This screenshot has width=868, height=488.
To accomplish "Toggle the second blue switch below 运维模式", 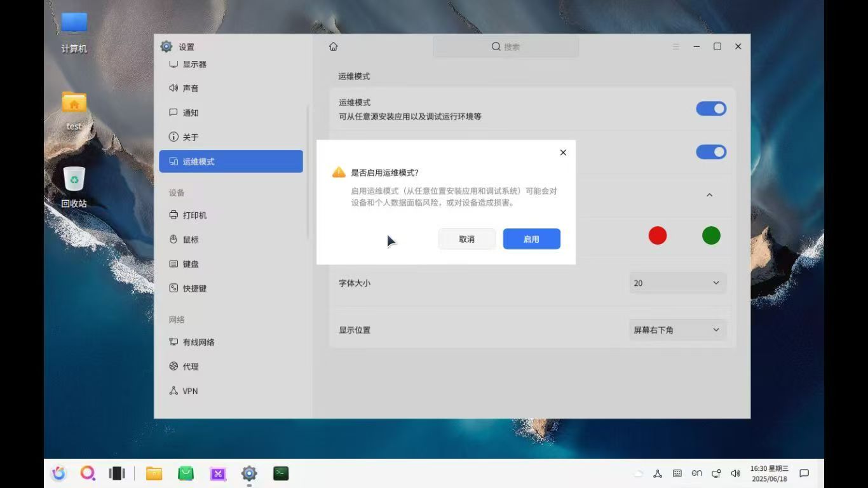I will click(x=711, y=152).
